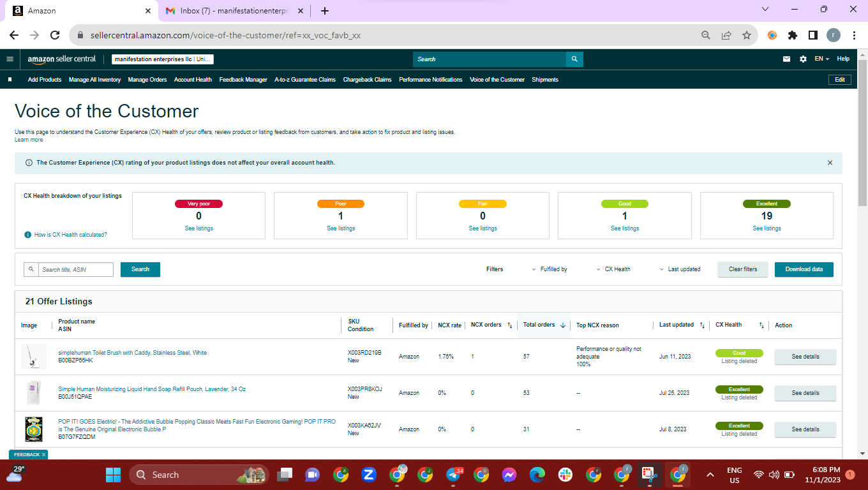Image resolution: width=868 pixels, height=490 pixels.
Task: Open Add Products in the favorites bar
Action: [x=45, y=80]
